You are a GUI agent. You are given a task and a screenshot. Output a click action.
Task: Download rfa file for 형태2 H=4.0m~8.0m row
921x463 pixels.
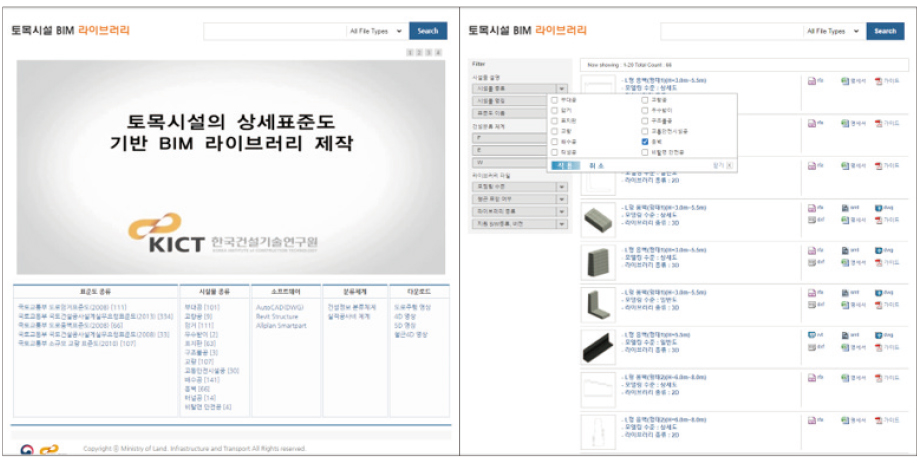[x=815, y=377]
